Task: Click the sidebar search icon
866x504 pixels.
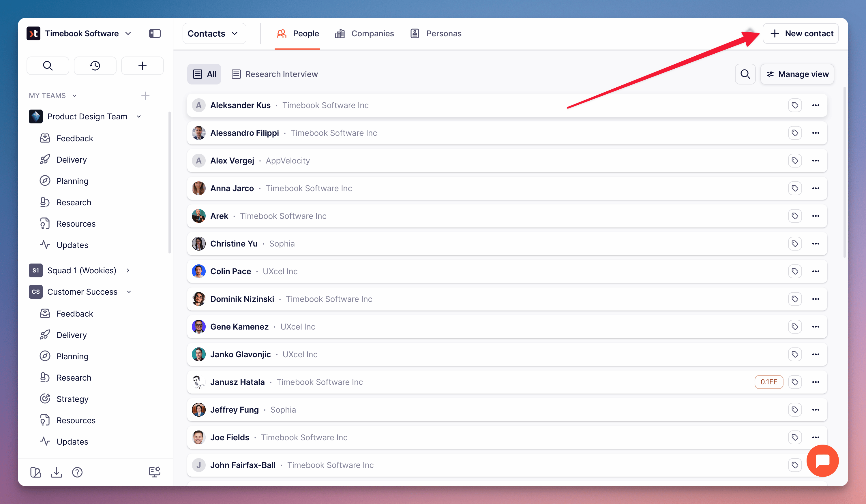Action: pos(48,66)
